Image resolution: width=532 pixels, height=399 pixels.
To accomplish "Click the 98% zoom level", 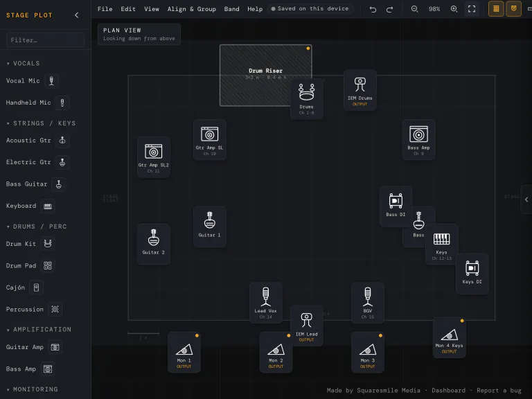I will pos(434,9).
